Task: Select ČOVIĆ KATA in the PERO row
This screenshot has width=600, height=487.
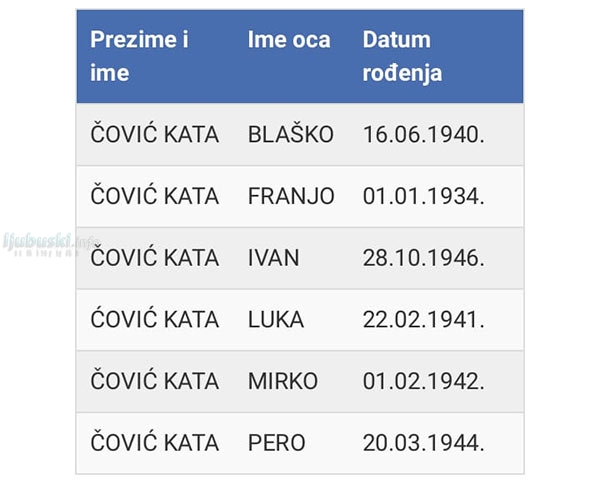Action: pos(154,443)
